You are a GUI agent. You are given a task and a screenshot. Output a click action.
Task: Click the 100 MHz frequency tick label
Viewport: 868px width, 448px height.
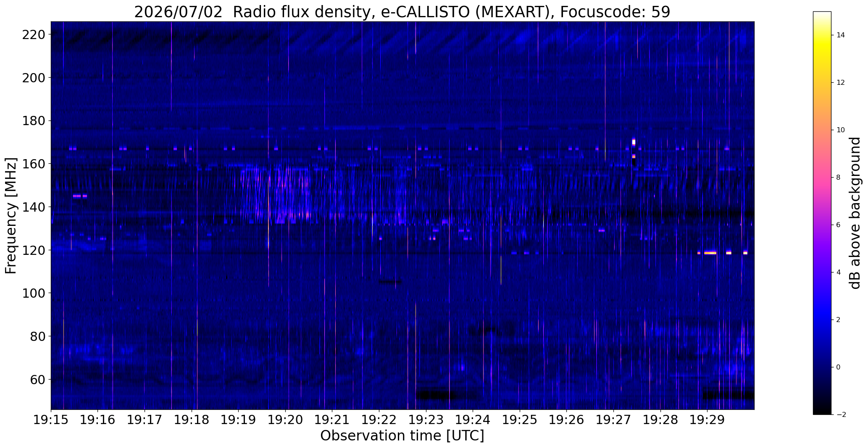tap(34, 293)
